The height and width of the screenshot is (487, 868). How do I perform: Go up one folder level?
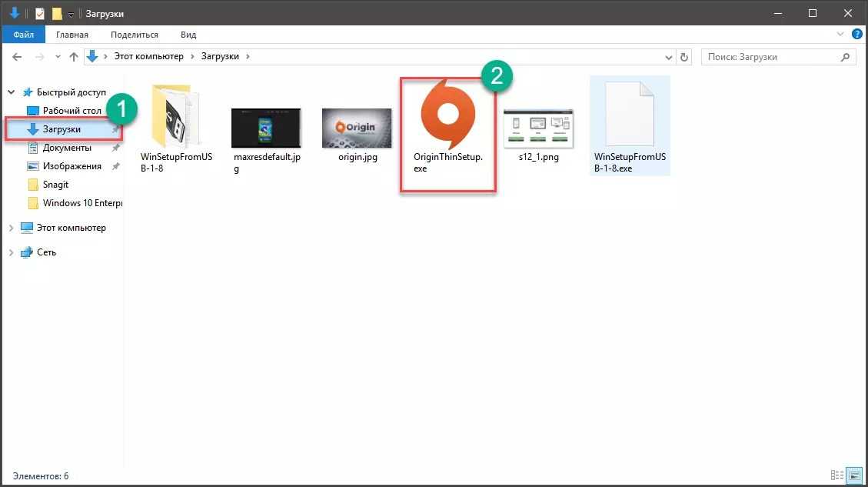74,56
